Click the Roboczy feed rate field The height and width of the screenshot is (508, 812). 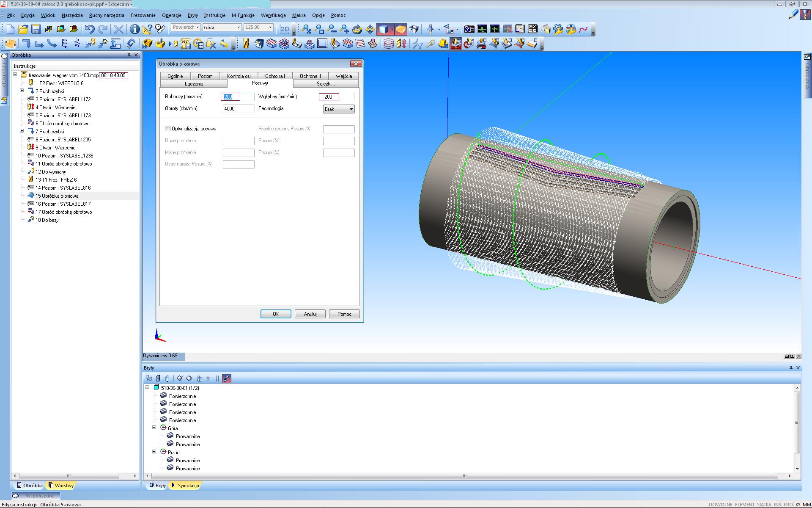coord(238,97)
